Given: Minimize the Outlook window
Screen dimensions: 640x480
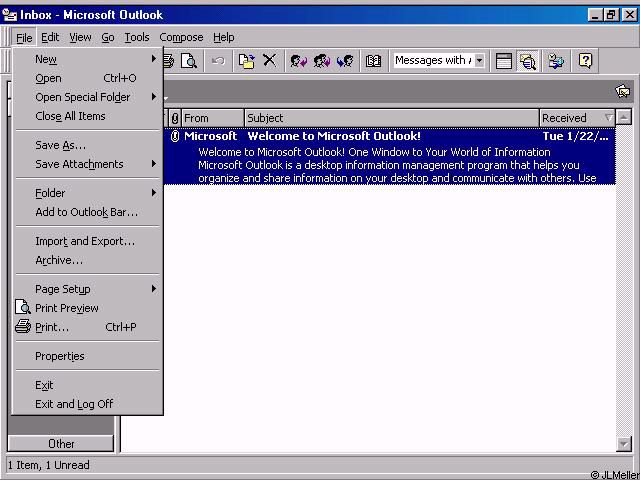Looking at the screenshot, I should point(596,16).
